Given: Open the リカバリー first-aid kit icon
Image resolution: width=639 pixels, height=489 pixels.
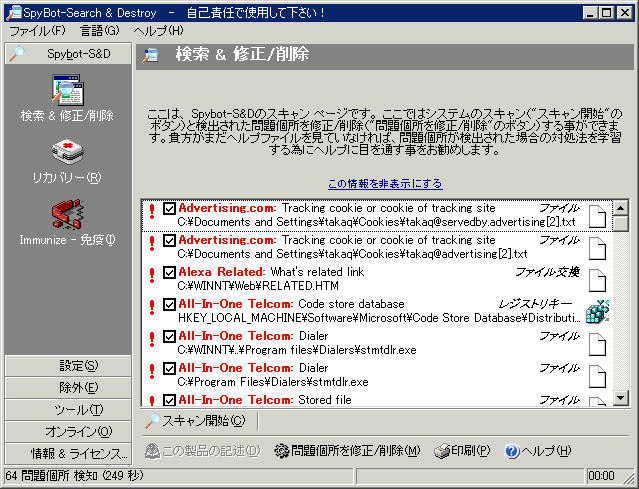Looking at the screenshot, I should (68, 152).
